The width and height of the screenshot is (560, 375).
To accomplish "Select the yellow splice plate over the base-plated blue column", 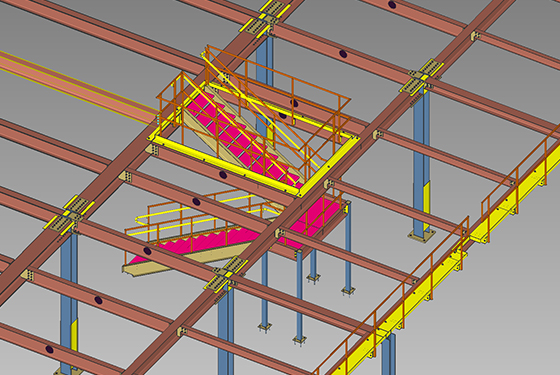I will coord(421,76).
